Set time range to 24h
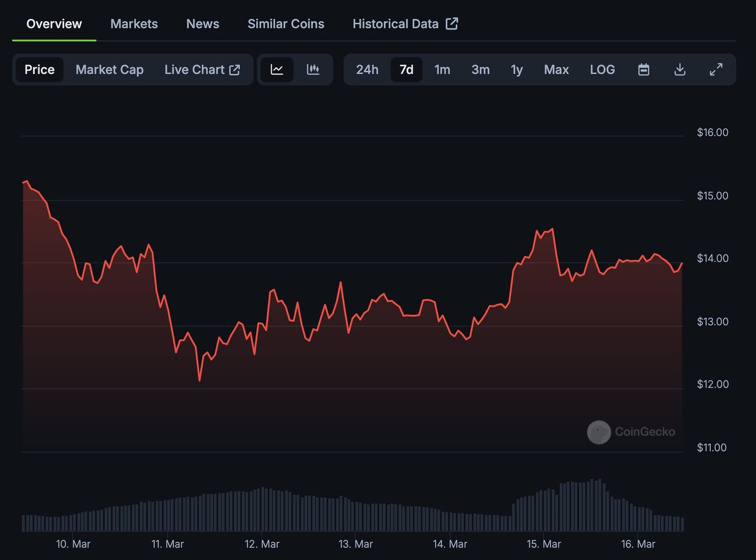Image resolution: width=756 pixels, height=560 pixels. (367, 70)
